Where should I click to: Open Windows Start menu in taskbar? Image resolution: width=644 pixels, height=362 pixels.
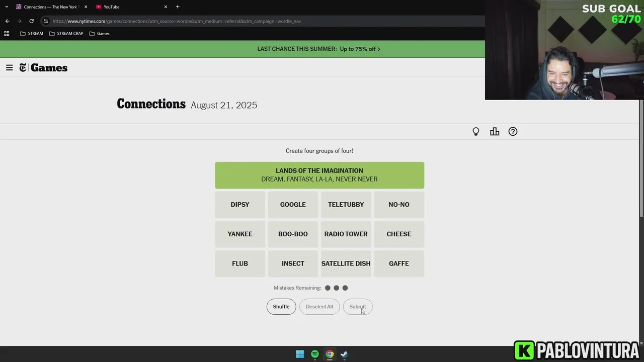pyautogui.click(x=300, y=354)
